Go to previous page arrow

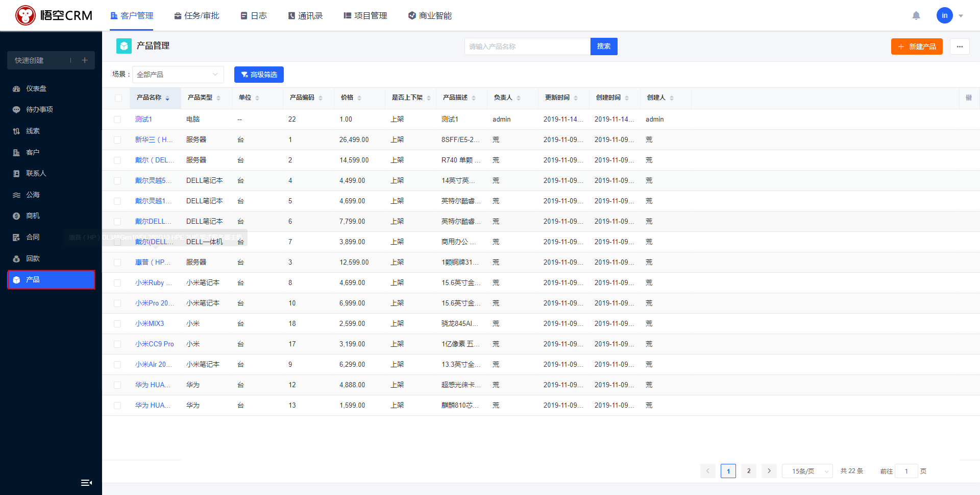tap(708, 471)
